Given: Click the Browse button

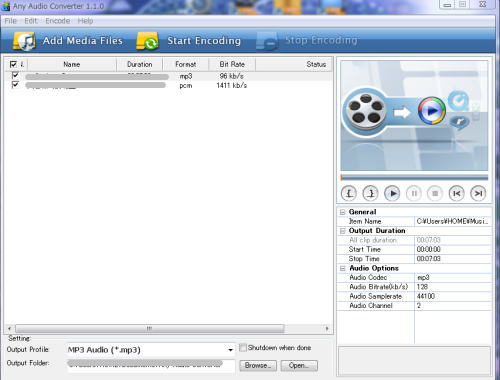Looking at the screenshot, I should coord(258,366).
